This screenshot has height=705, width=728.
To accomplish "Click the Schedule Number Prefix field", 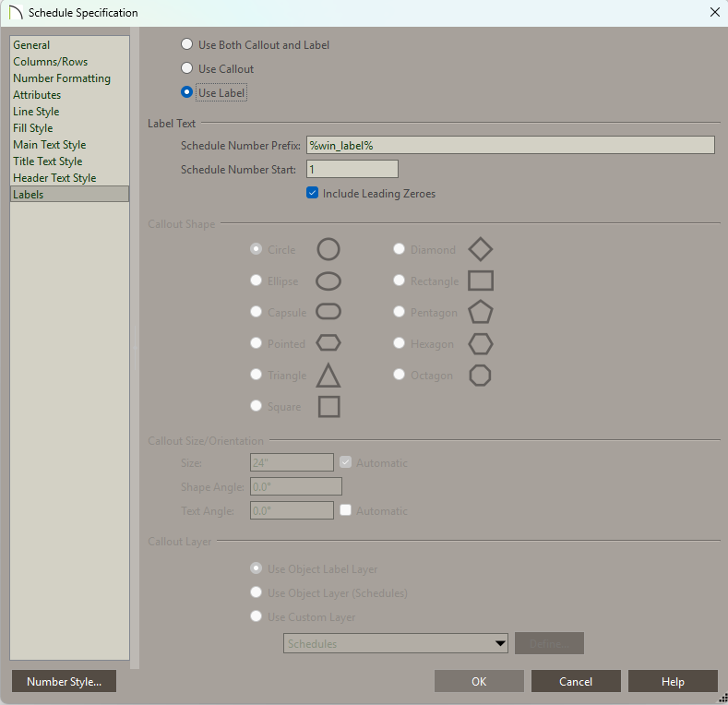I will click(509, 145).
